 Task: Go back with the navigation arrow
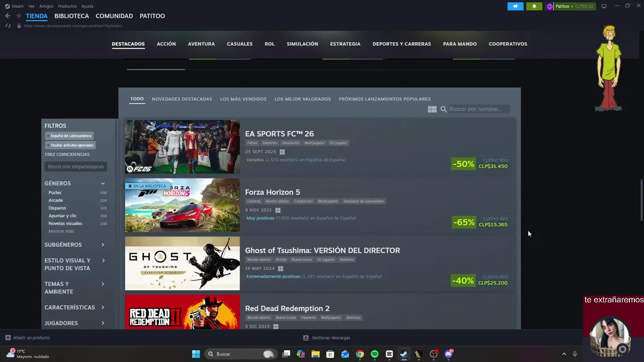(x=8, y=16)
